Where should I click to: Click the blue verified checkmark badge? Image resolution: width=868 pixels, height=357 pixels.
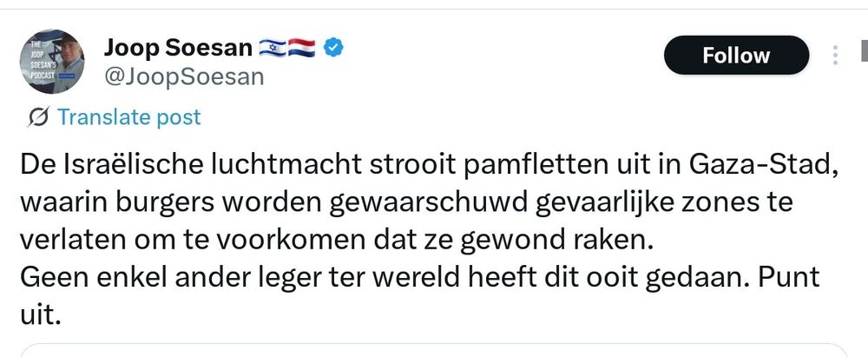tap(333, 49)
